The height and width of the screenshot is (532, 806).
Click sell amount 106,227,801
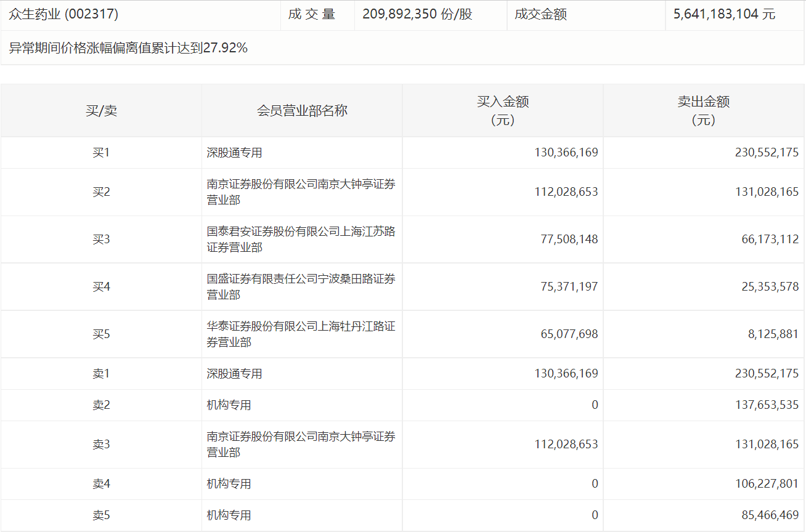coord(767,484)
